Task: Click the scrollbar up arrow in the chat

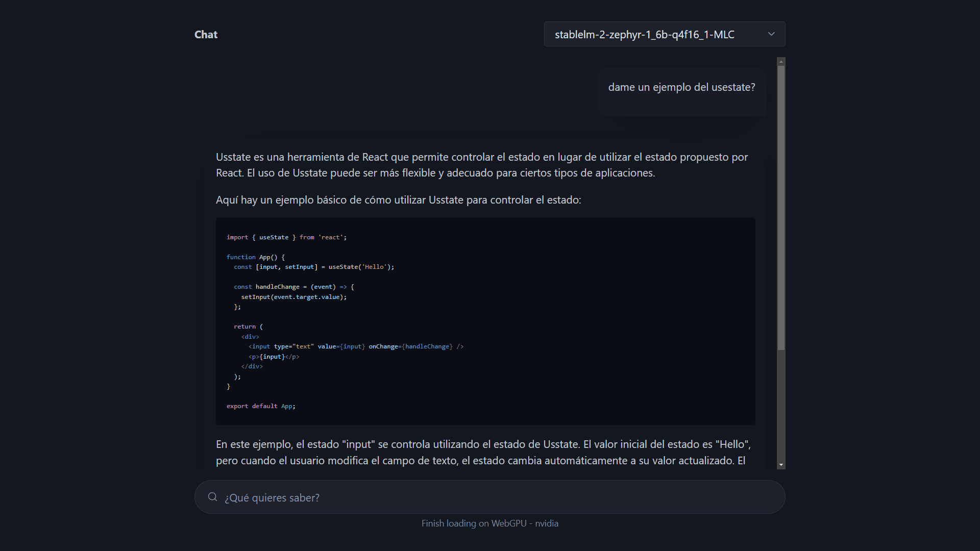Action: [781, 62]
